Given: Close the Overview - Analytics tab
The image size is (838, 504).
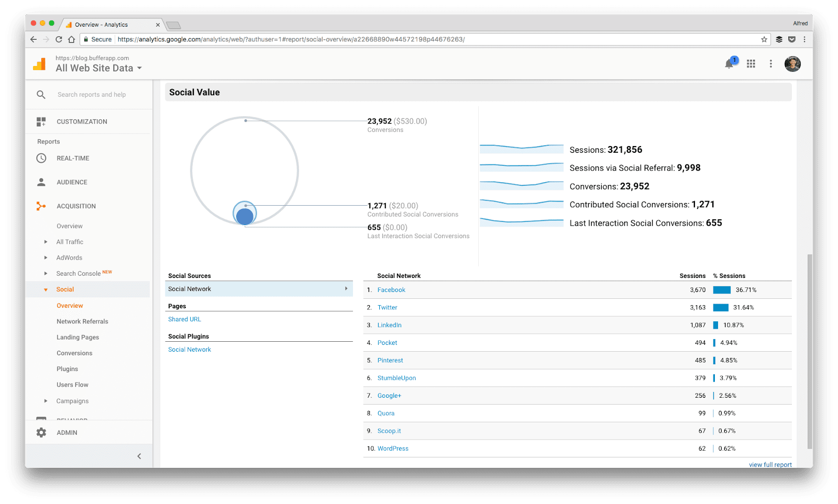Looking at the screenshot, I should tap(158, 25).
